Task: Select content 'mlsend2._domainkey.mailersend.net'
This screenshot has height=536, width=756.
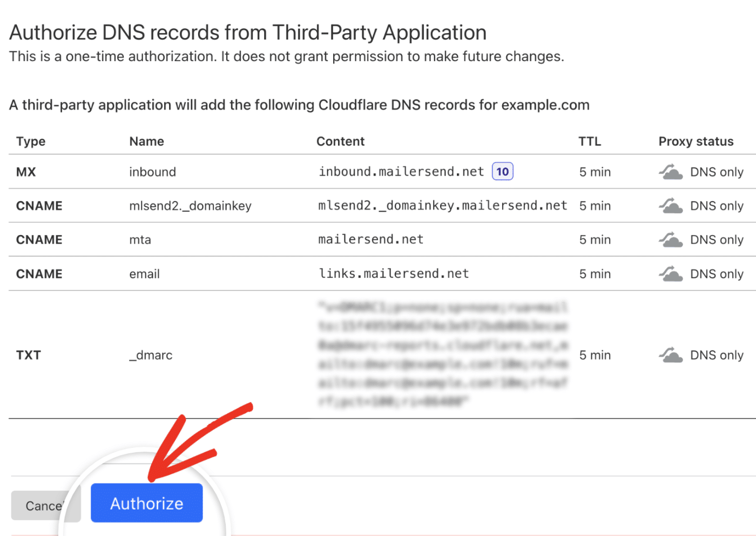Action: 442,205
